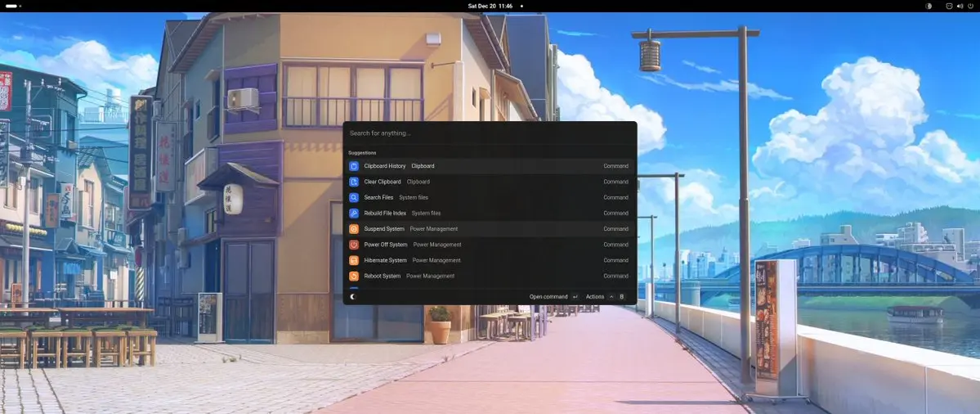Click the 'Command' tag on Hibernate System row
980x414 pixels.
click(x=615, y=260)
